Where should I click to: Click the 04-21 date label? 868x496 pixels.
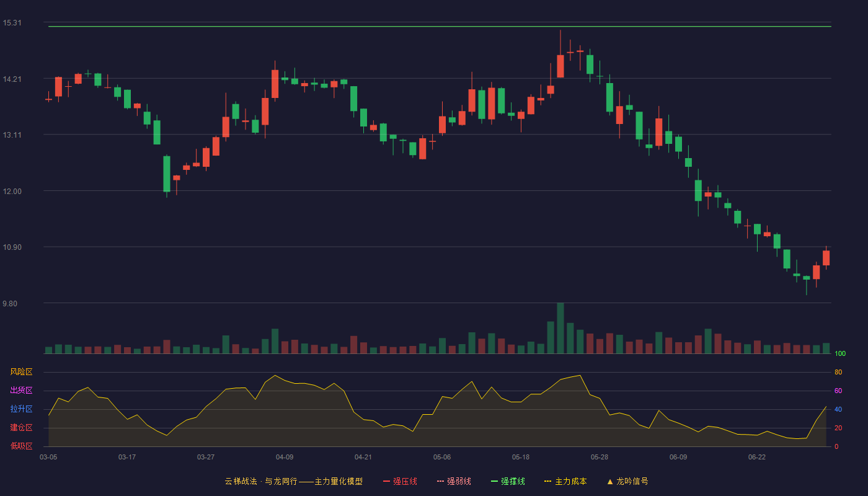pyautogui.click(x=363, y=457)
